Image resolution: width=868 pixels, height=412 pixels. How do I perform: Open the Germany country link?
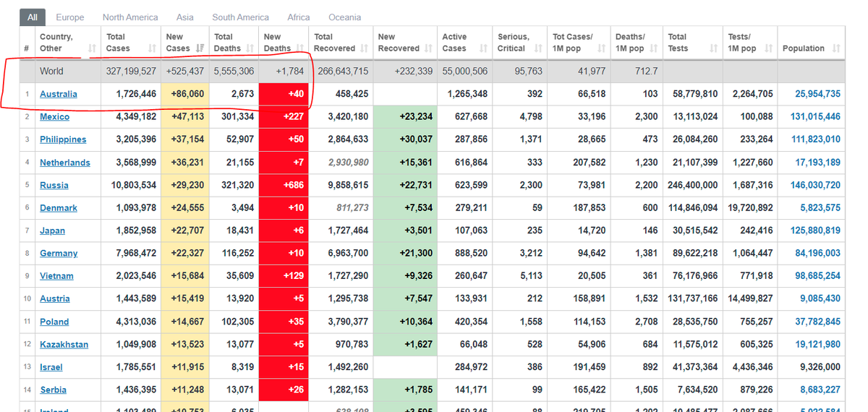click(x=59, y=253)
